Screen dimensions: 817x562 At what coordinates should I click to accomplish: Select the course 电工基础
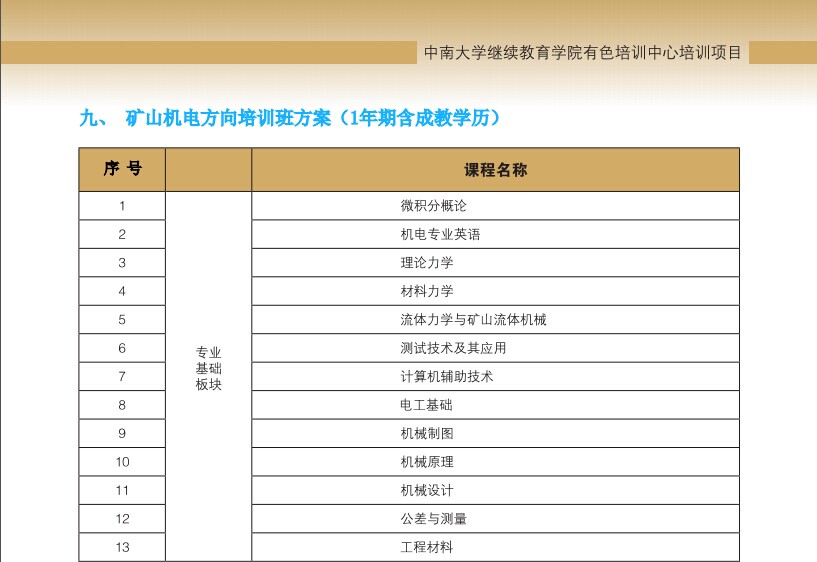pyautogui.click(x=426, y=405)
